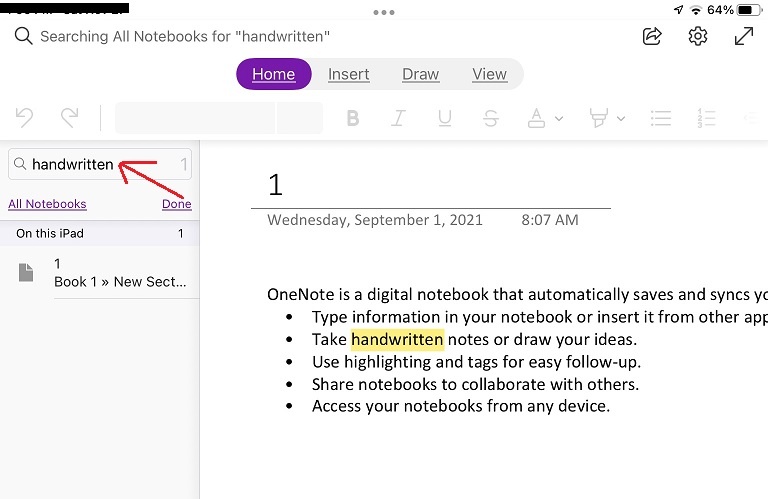Tap the location arrow in status bar
The width and height of the screenshot is (768, 499).
(678, 10)
